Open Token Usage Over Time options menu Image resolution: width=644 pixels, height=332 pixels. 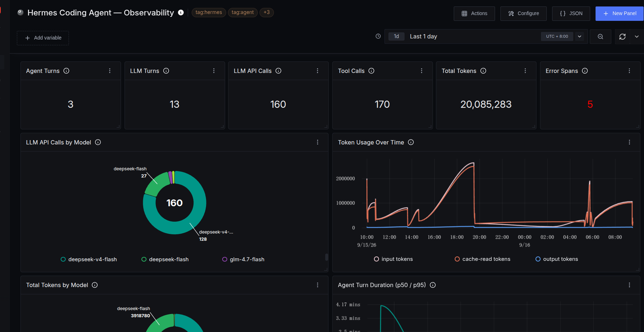(630, 142)
